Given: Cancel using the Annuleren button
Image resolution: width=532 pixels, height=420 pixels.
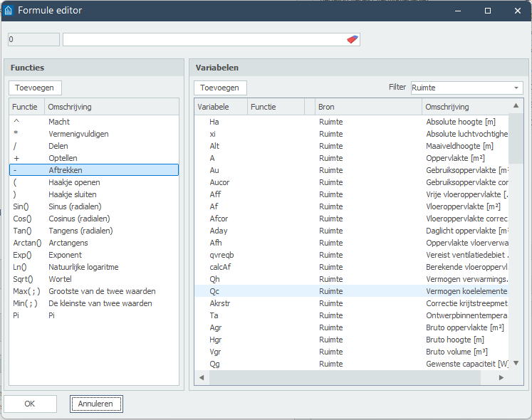Looking at the screenshot, I should click(x=96, y=404).
